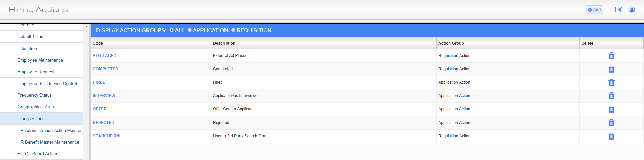Remove the HIRED action via trash icon
644x160 pixels.
click(x=611, y=83)
